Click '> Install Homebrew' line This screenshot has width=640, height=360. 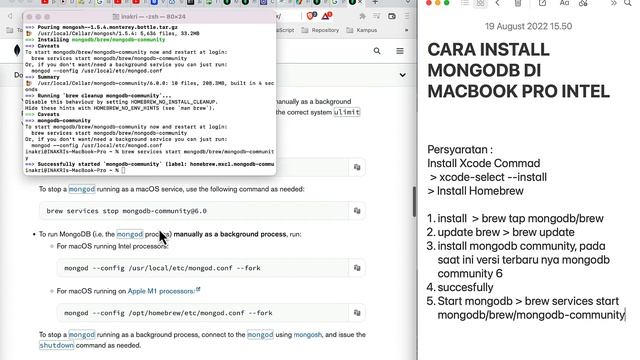475,191
